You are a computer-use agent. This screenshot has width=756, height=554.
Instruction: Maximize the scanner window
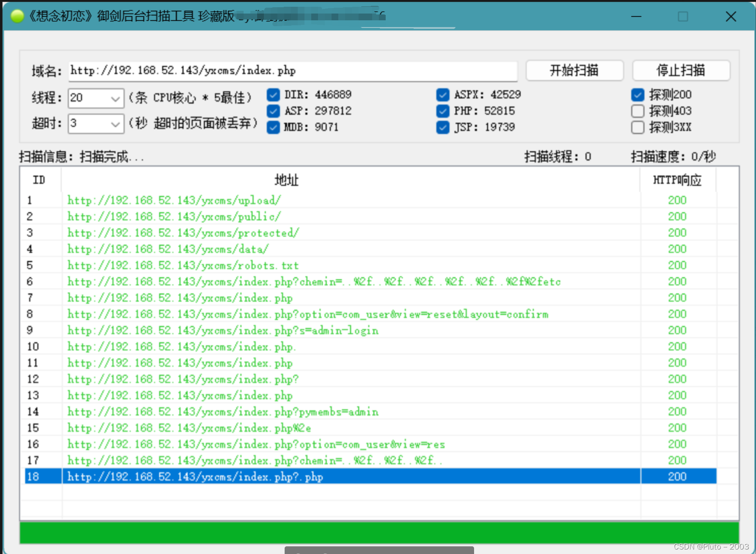click(683, 17)
